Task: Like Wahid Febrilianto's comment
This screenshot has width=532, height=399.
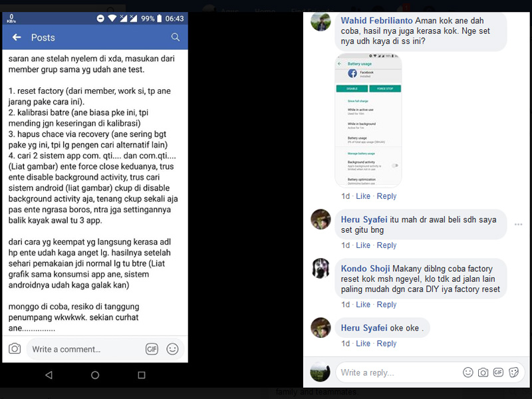Action: (x=362, y=196)
